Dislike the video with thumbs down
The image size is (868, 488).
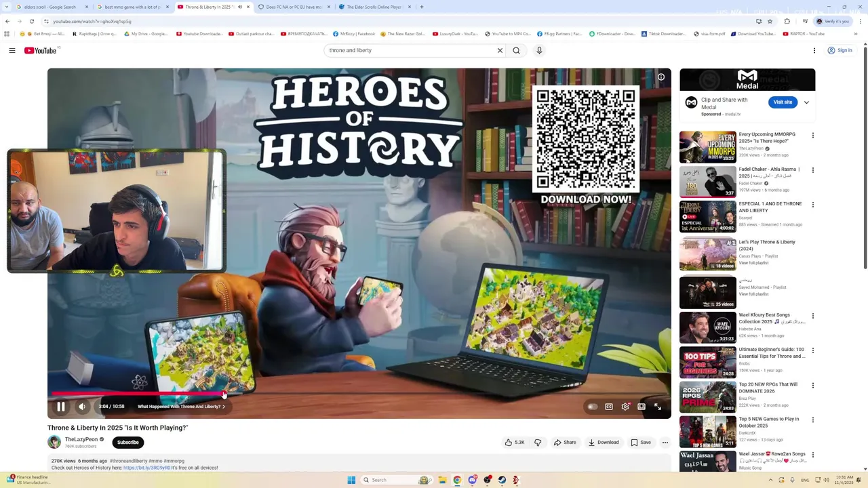(538, 443)
